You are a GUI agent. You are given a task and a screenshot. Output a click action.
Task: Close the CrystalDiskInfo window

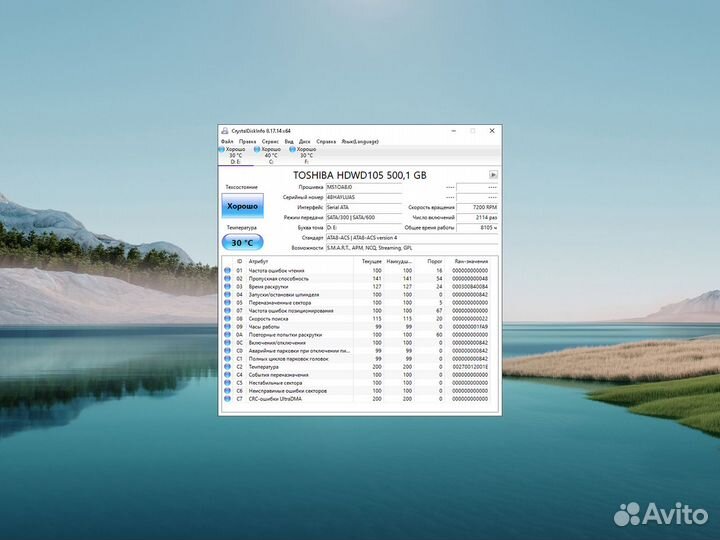pyautogui.click(x=492, y=131)
